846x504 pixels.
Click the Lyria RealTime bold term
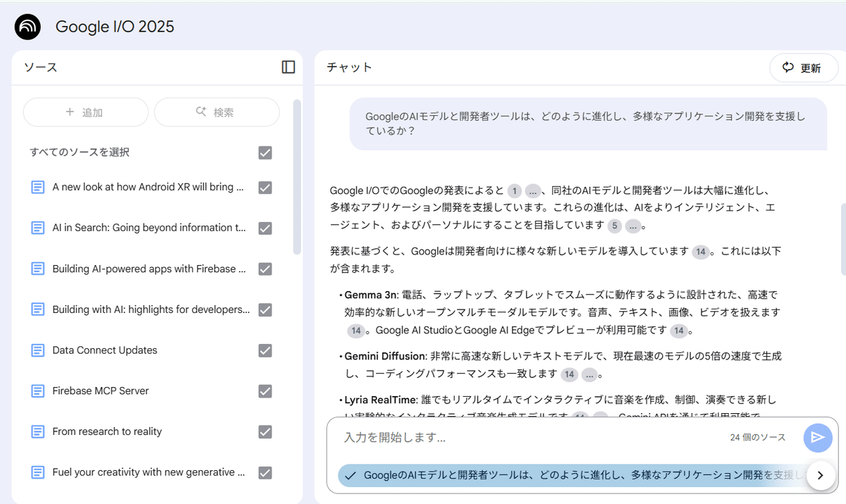pos(380,400)
